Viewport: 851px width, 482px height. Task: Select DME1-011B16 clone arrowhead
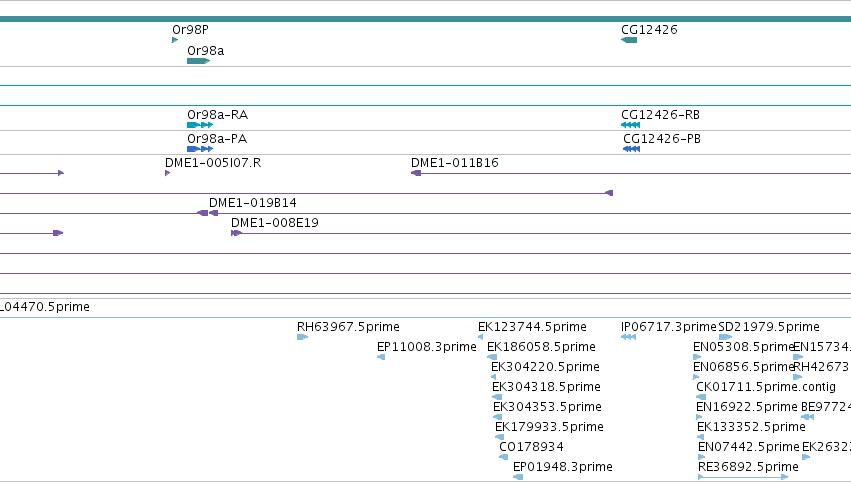416,173
